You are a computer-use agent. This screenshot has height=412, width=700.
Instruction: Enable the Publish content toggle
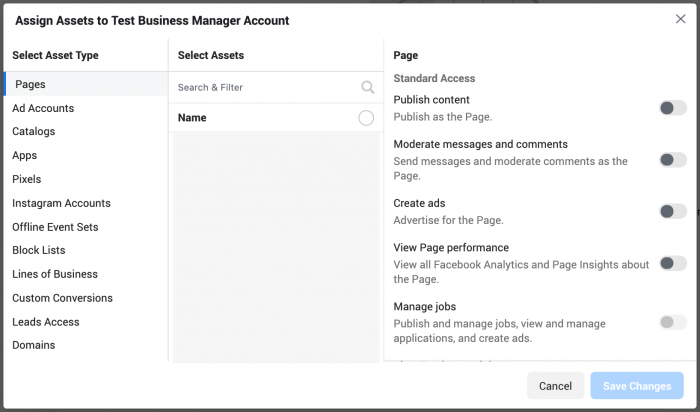coord(673,108)
